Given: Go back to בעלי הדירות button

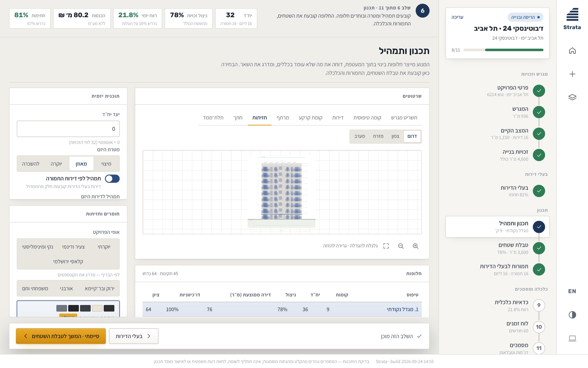Looking at the screenshot, I should pos(133,336).
